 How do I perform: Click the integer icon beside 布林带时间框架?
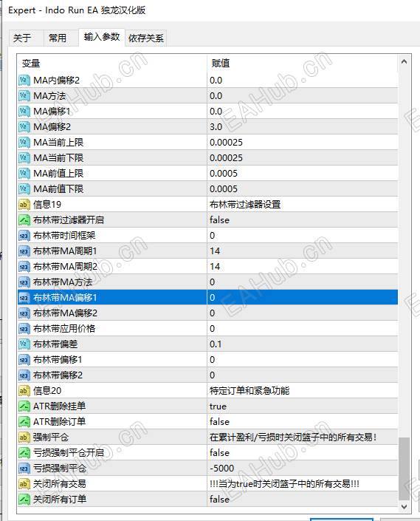(x=24, y=236)
